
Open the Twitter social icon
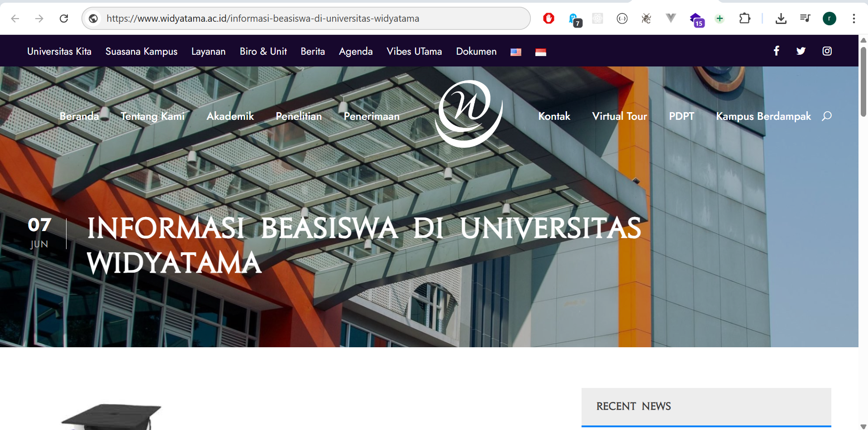[801, 51]
